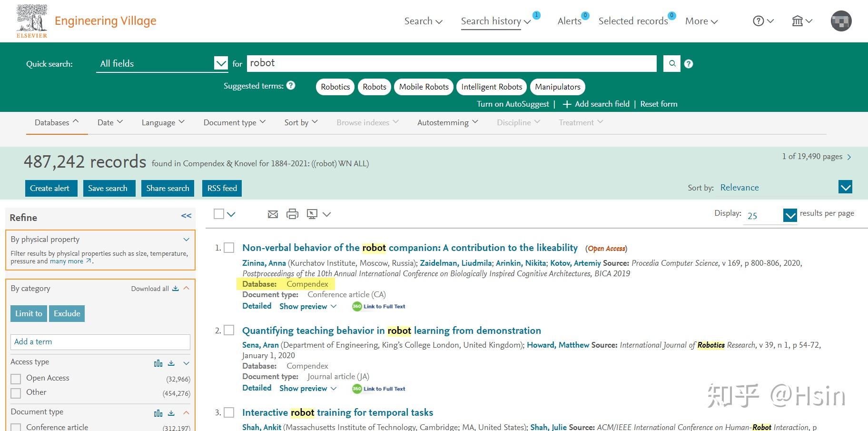Click Reset form link
The width and height of the screenshot is (868, 431).
click(x=659, y=104)
